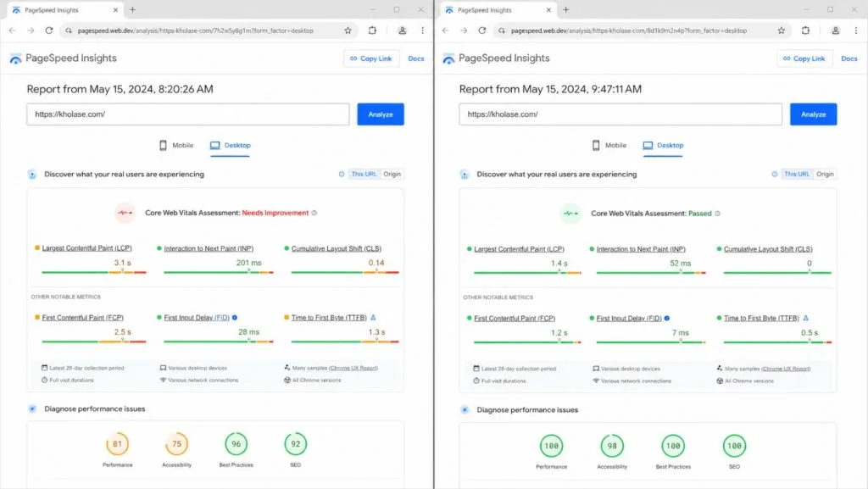Open profile icon in left browser
This screenshot has height=489, width=868.
(403, 31)
